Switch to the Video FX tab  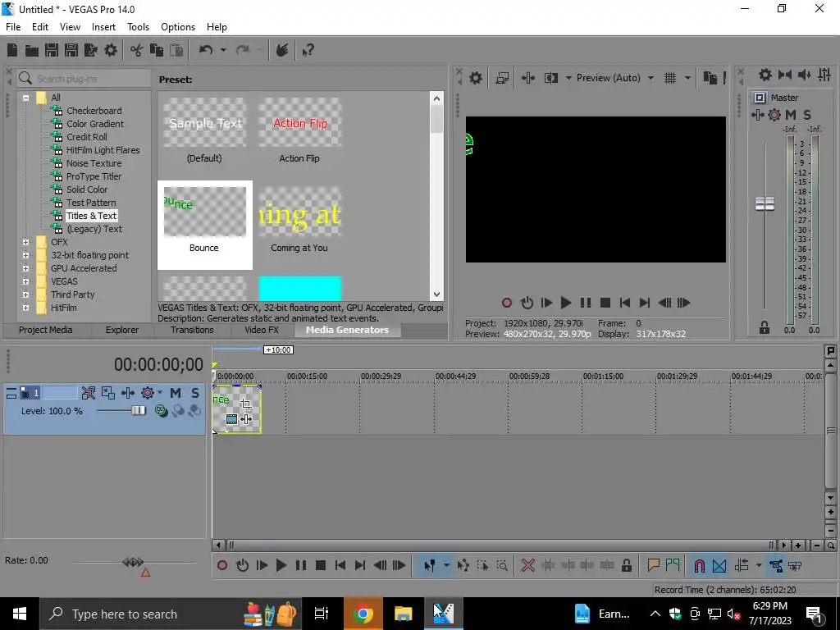click(x=262, y=330)
